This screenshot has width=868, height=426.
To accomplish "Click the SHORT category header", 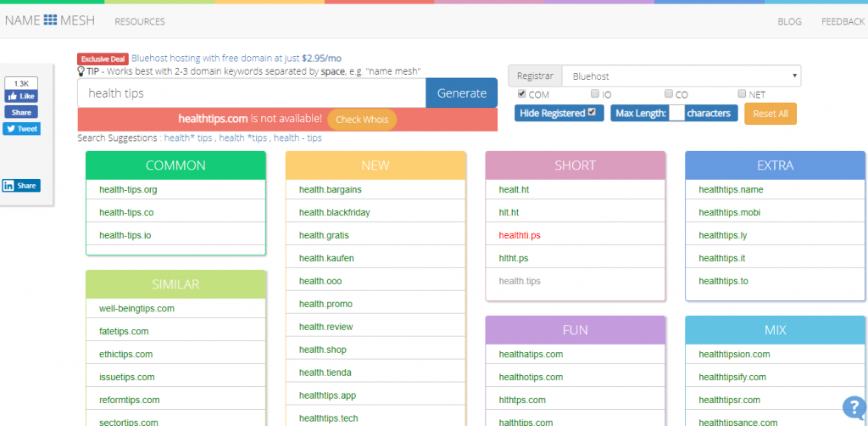I will (x=576, y=165).
